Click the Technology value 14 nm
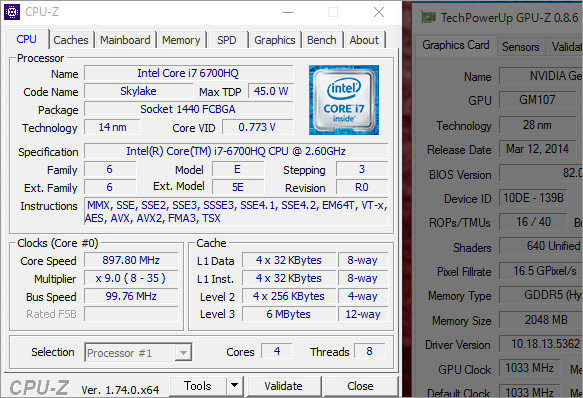 [x=112, y=127]
